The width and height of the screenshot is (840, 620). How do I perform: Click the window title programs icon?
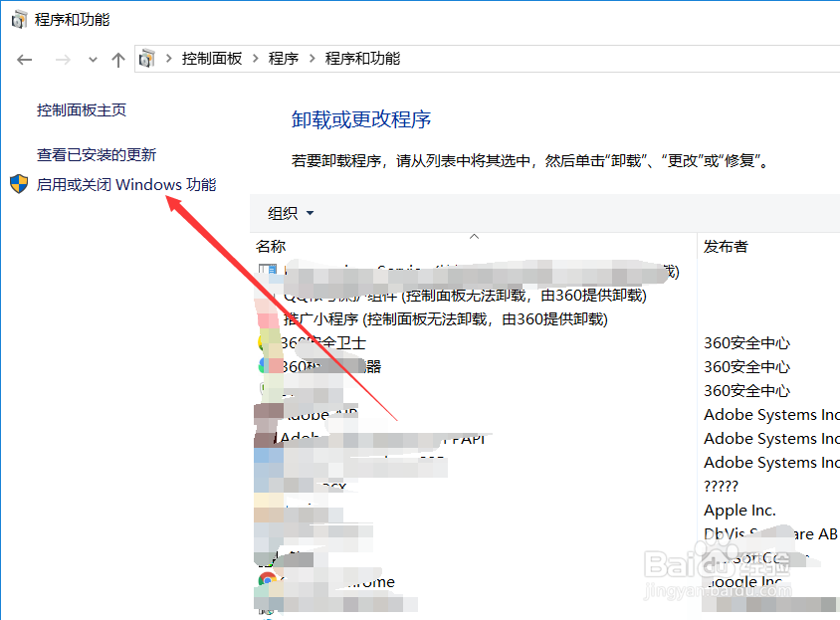pyautogui.click(x=19, y=19)
